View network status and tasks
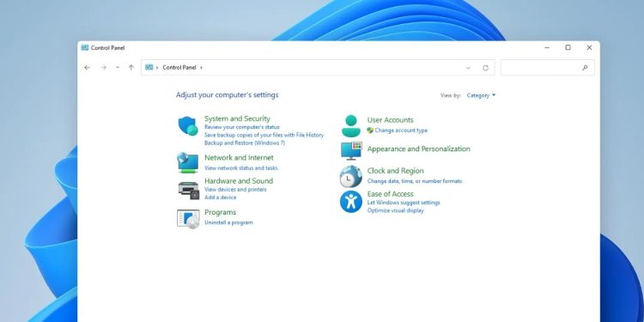 (x=241, y=168)
